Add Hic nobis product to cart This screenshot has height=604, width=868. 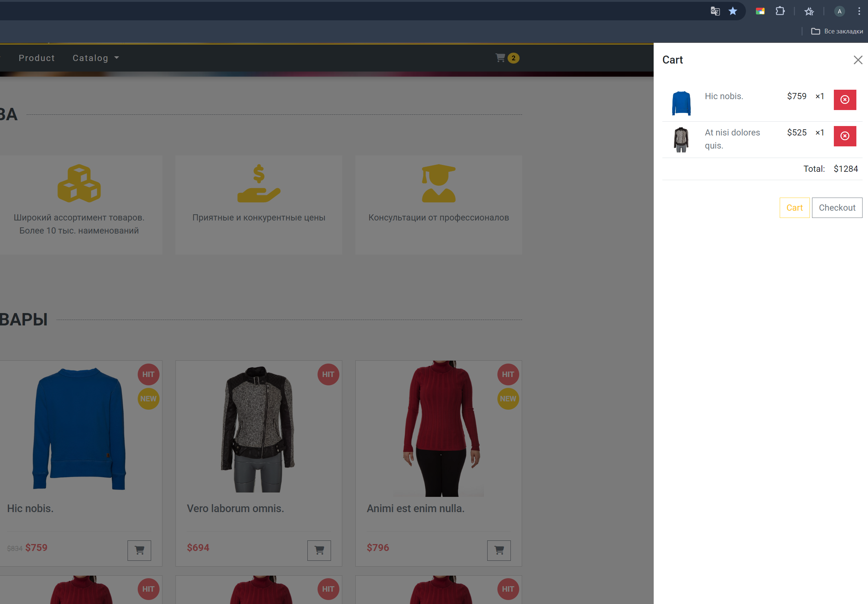pos(139,550)
